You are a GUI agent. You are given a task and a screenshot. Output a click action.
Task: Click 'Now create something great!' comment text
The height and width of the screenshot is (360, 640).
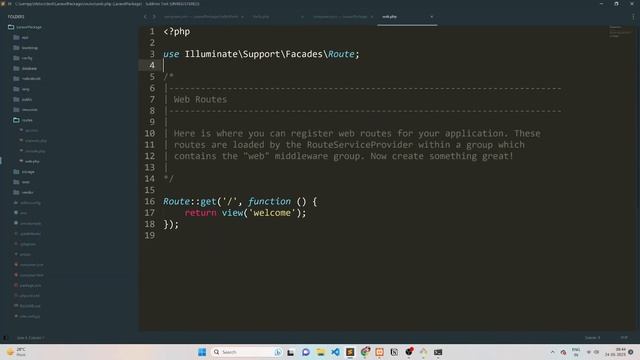(x=442, y=156)
